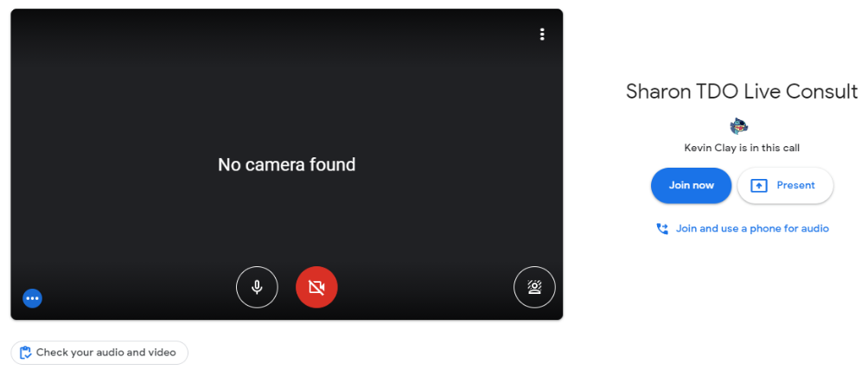This screenshot has height=389, width=868.
Task: Click the Present button label
Action: (x=795, y=185)
